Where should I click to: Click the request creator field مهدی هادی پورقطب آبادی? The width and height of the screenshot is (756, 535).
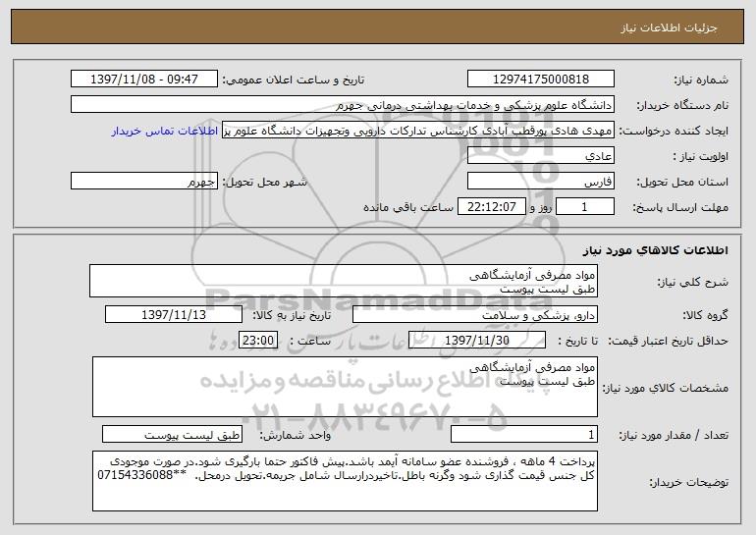[x=418, y=131]
